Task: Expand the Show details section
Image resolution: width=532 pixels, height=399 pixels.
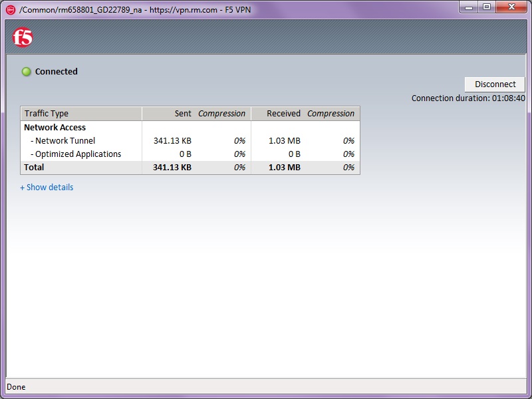Action: tap(46, 187)
